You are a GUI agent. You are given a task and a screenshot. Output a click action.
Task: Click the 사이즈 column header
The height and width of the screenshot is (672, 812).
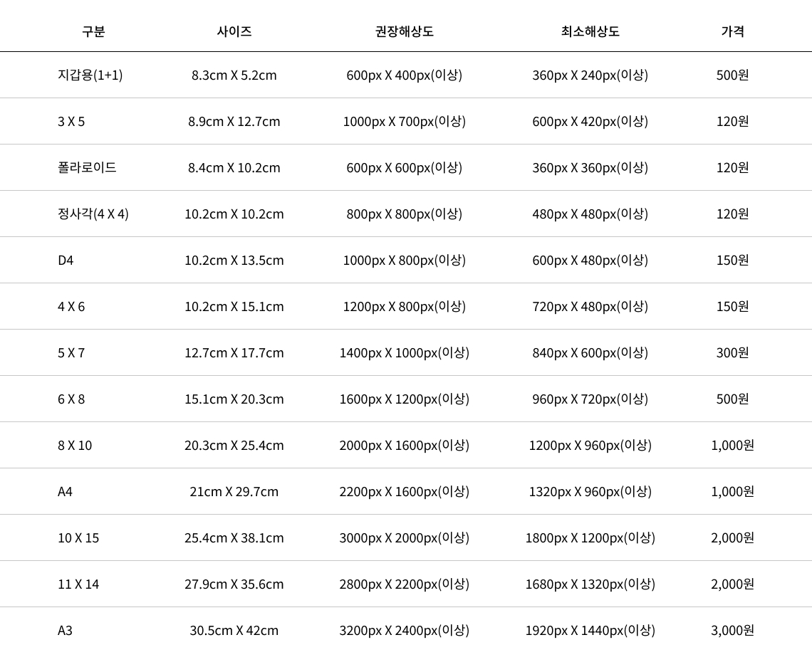coord(234,31)
